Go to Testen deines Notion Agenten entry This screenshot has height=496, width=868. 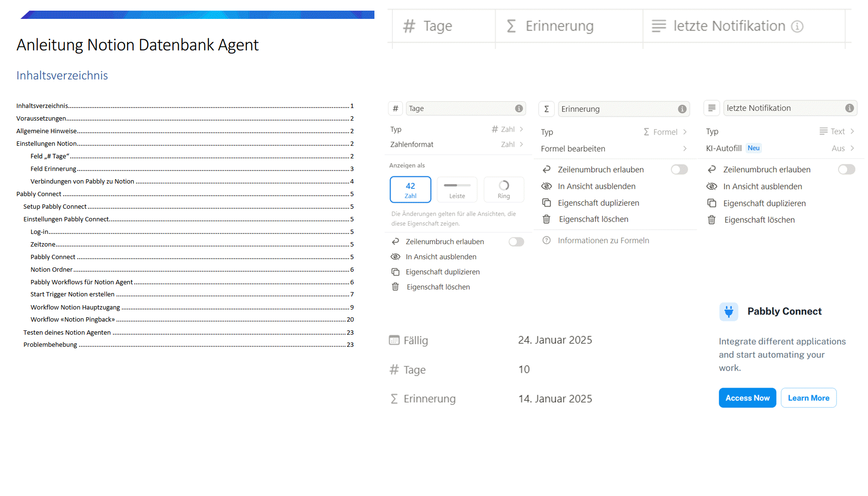[x=188, y=333]
